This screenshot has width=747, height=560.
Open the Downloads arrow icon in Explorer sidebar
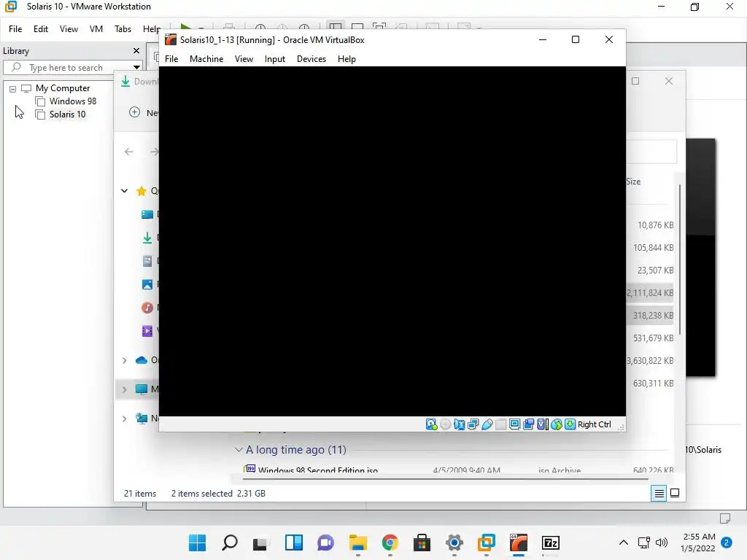[147, 237]
